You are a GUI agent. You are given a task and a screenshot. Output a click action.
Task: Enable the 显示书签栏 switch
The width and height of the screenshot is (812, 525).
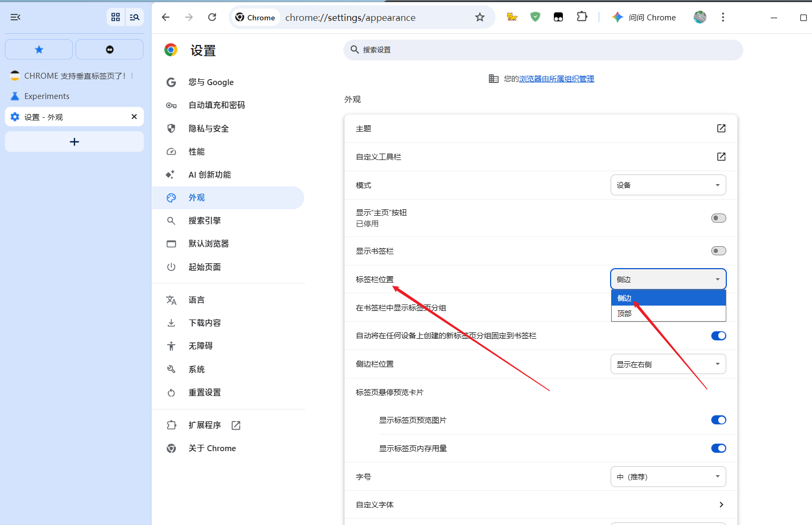tap(718, 251)
